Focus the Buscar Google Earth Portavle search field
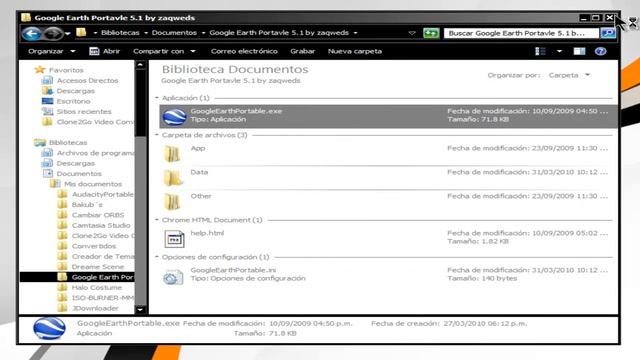The width and height of the screenshot is (640, 360). click(x=521, y=33)
